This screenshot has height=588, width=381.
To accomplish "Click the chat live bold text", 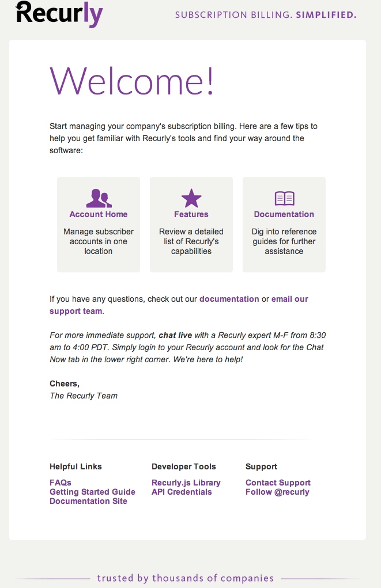I will tap(175, 335).
